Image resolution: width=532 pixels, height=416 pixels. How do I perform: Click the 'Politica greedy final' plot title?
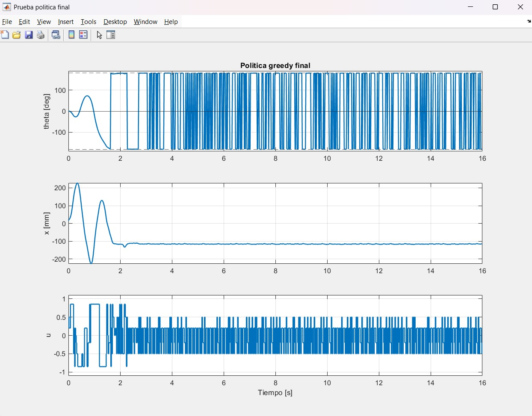click(275, 65)
